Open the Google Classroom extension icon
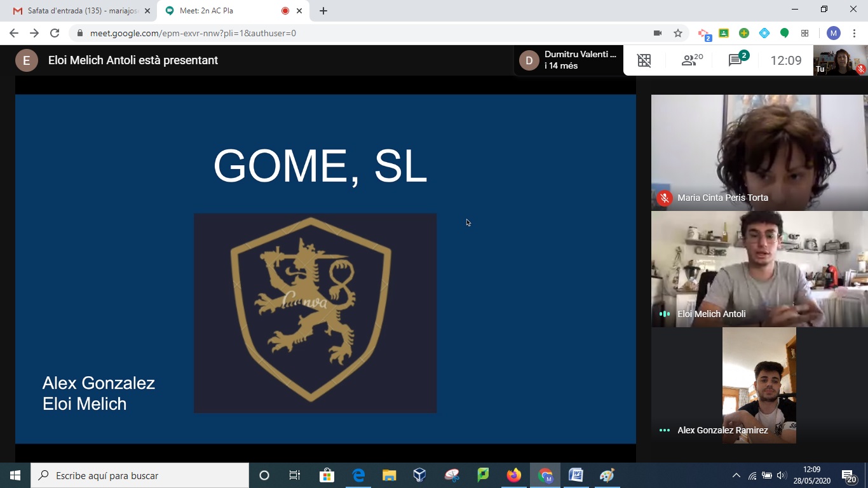This screenshot has height=488, width=868. [x=724, y=33]
